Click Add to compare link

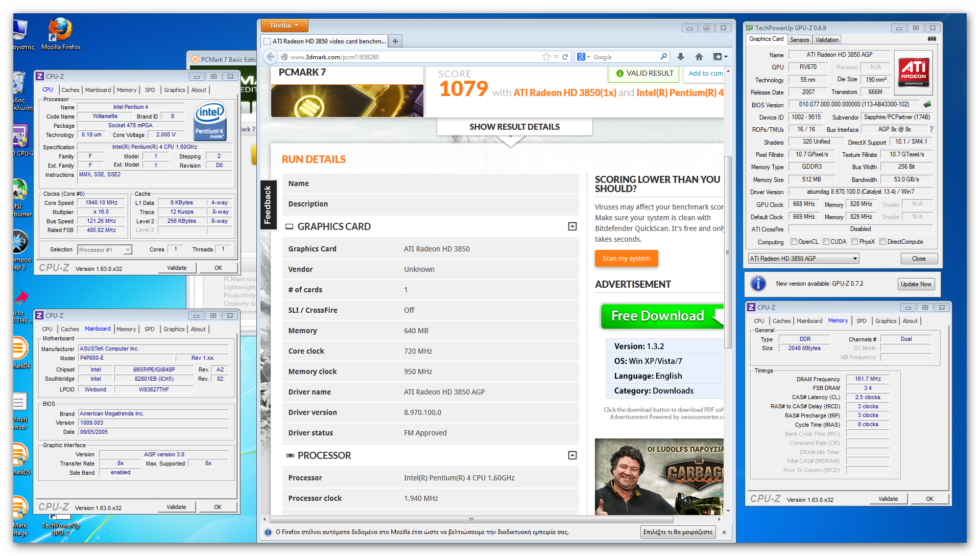[705, 74]
